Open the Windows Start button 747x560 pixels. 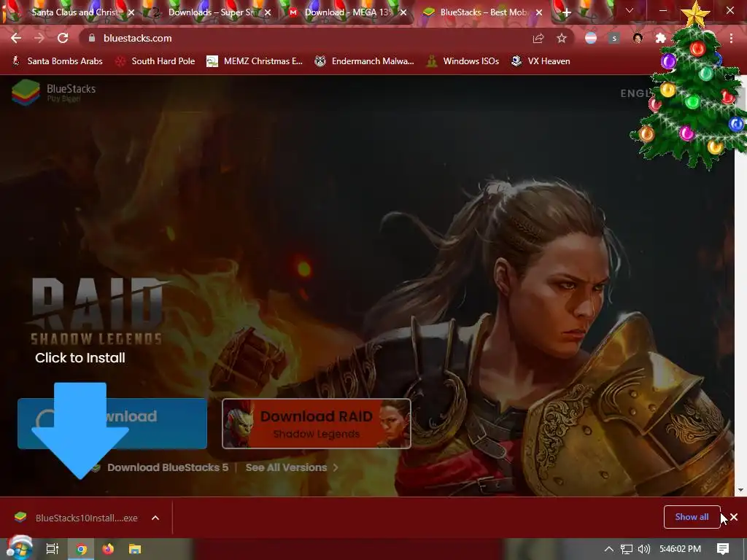tap(19, 549)
